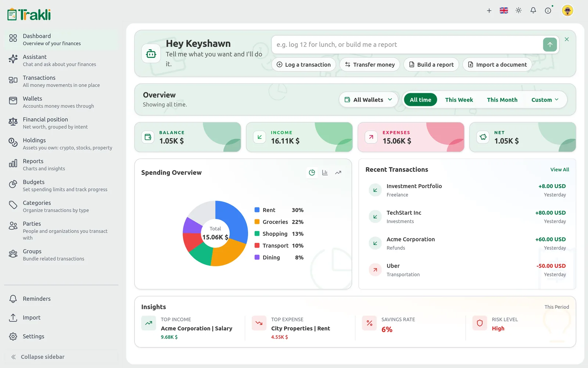The height and width of the screenshot is (368, 588).
Task: Click the Risk Level shield icon
Action: [x=480, y=323]
